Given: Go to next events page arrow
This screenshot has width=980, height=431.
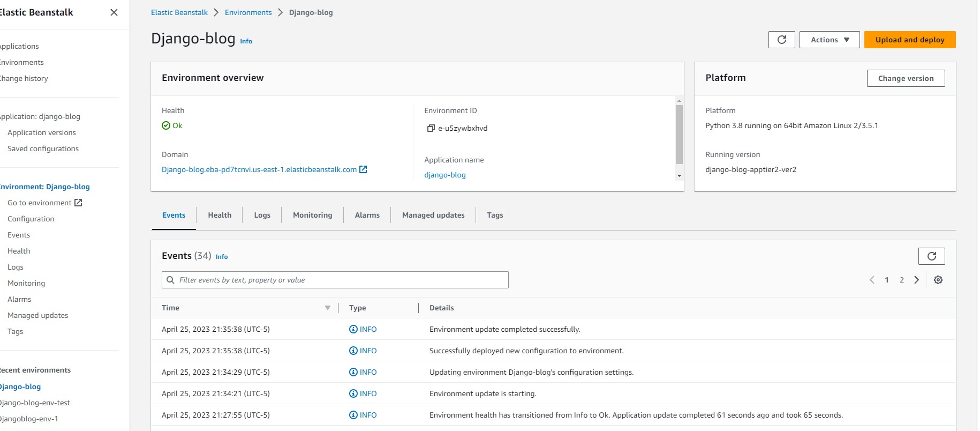Looking at the screenshot, I should (917, 280).
